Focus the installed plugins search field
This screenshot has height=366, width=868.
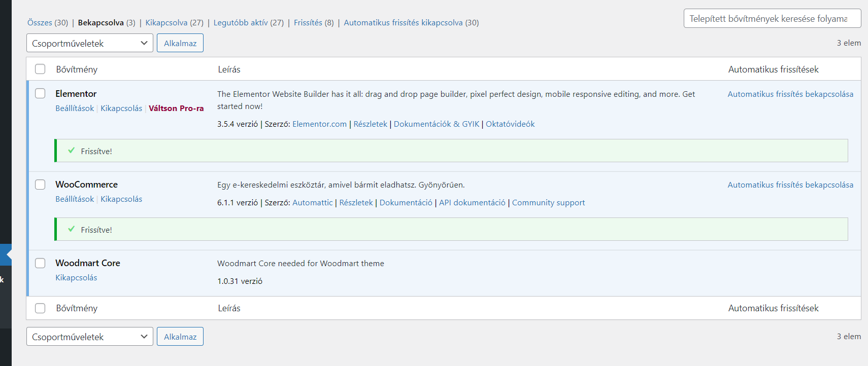[x=772, y=19]
